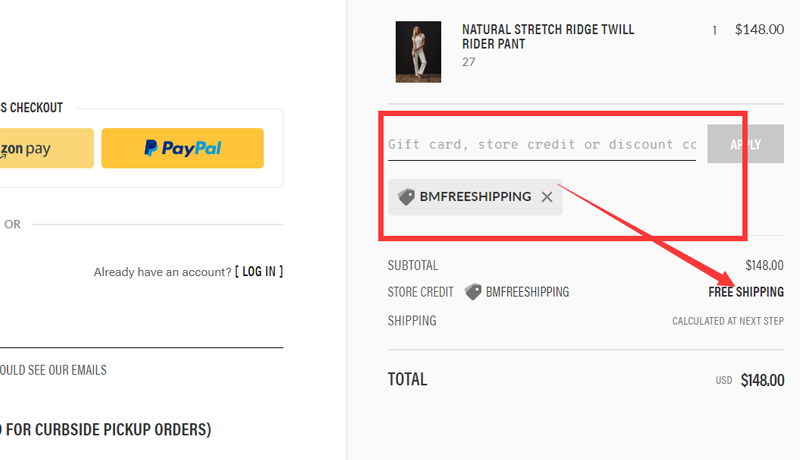Screen dimensions: 800x460
Task: Click the BMFREESHIPPING label in the discount chip
Action: tap(475, 197)
